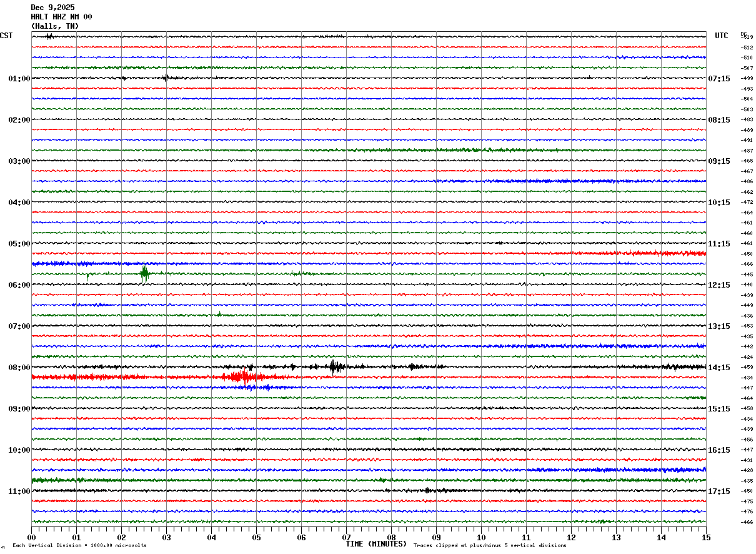
Task: Click the '12:15' UTC row label
Action: (x=719, y=285)
